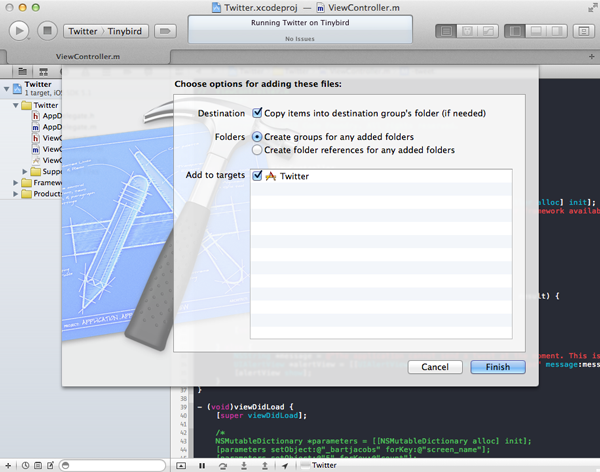Select Create folder references for any added folders
Image resolution: width=600 pixels, height=472 pixels.
tap(257, 150)
